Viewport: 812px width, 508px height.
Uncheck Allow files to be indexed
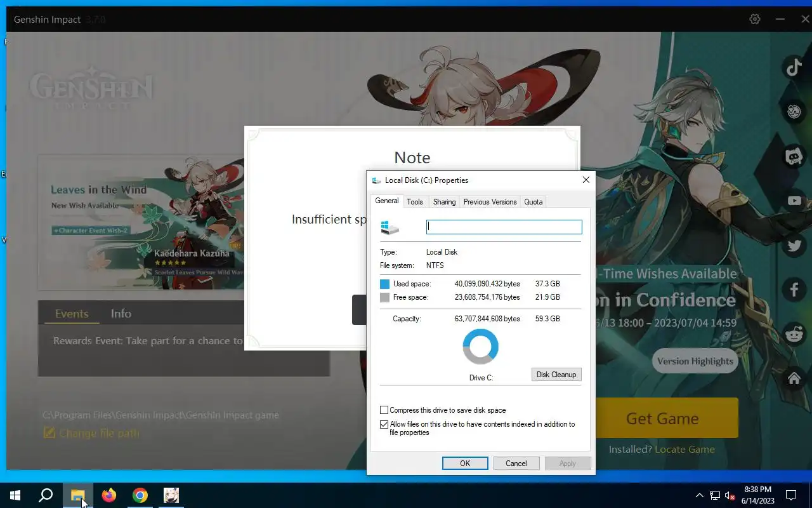tap(384, 424)
